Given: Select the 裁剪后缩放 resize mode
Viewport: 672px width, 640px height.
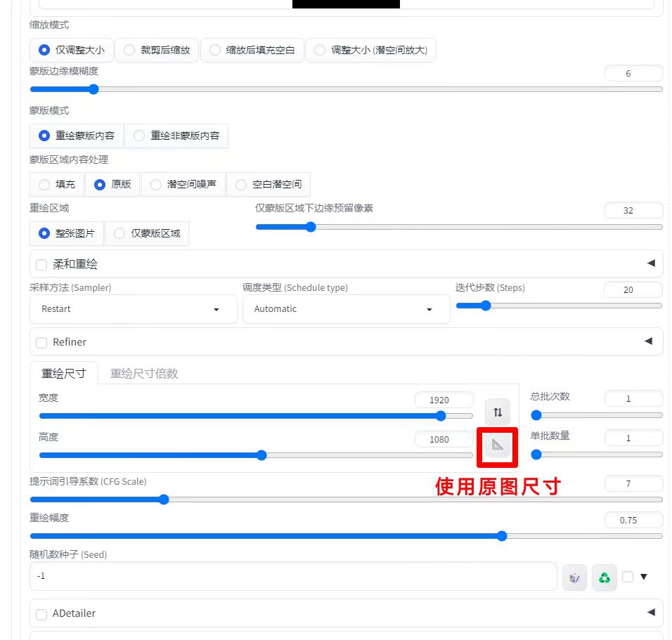Looking at the screenshot, I should [157, 50].
